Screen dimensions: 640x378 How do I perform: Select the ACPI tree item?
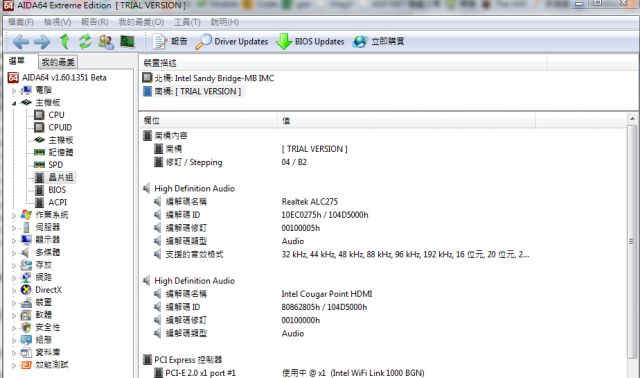[58, 202]
